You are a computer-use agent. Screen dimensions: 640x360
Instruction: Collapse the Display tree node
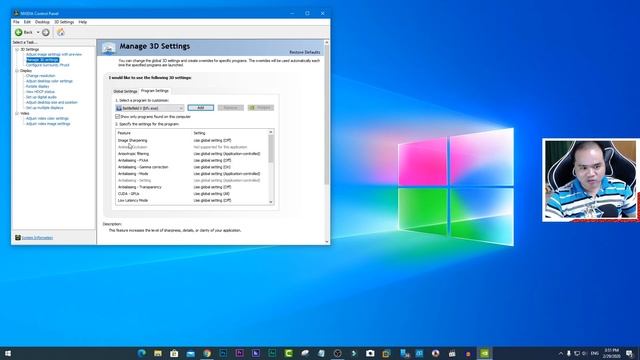[17, 71]
